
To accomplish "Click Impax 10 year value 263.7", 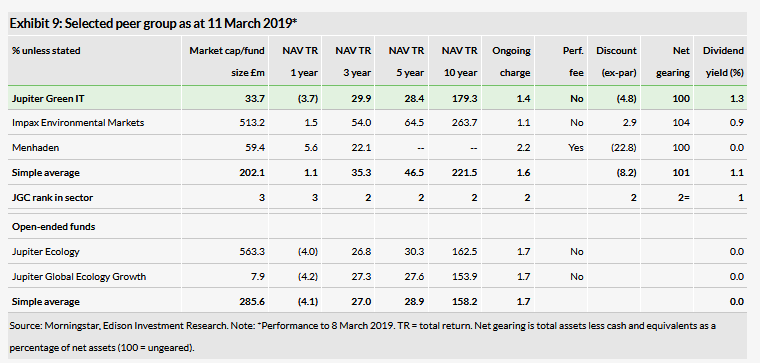I will [464, 123].
